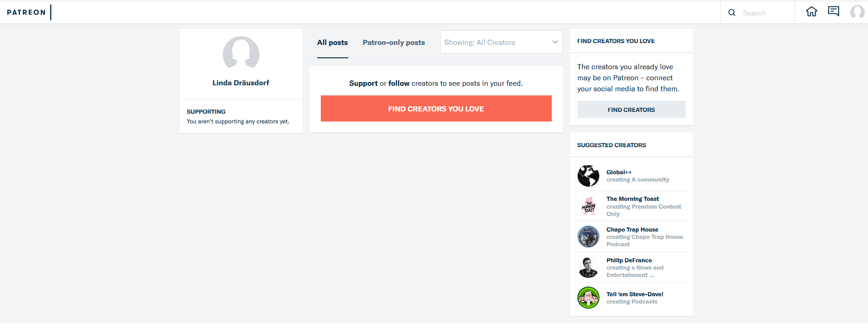
Task: Open messages icon in header
Action: pos(834,11)
